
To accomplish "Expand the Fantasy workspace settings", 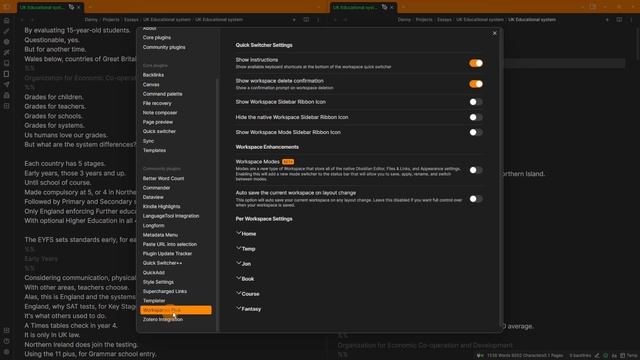I will (x=249, y=309).
